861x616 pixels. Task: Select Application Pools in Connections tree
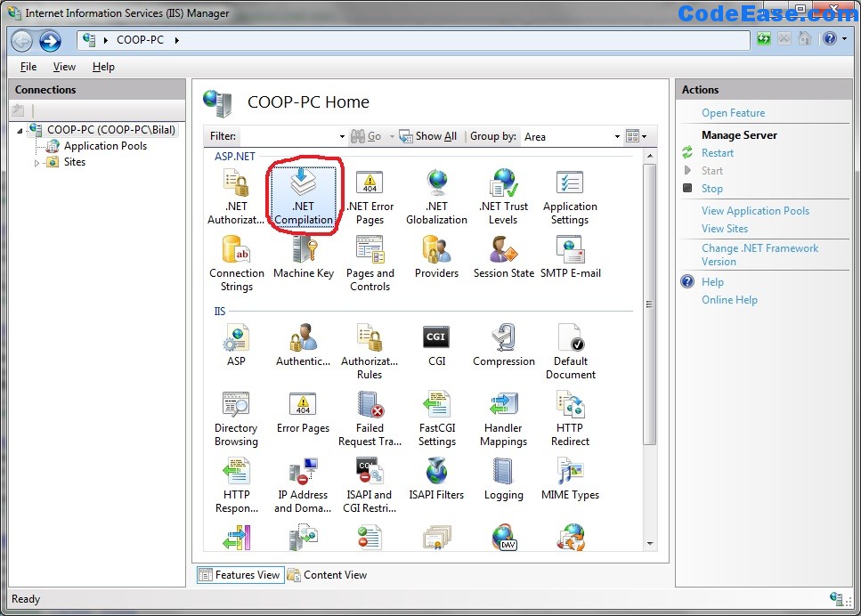pyautogui.click(x=105, y=146)
